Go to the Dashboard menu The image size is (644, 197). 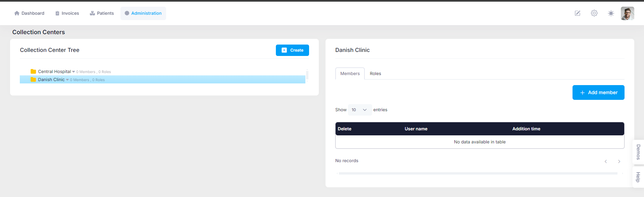pos(29,13)
